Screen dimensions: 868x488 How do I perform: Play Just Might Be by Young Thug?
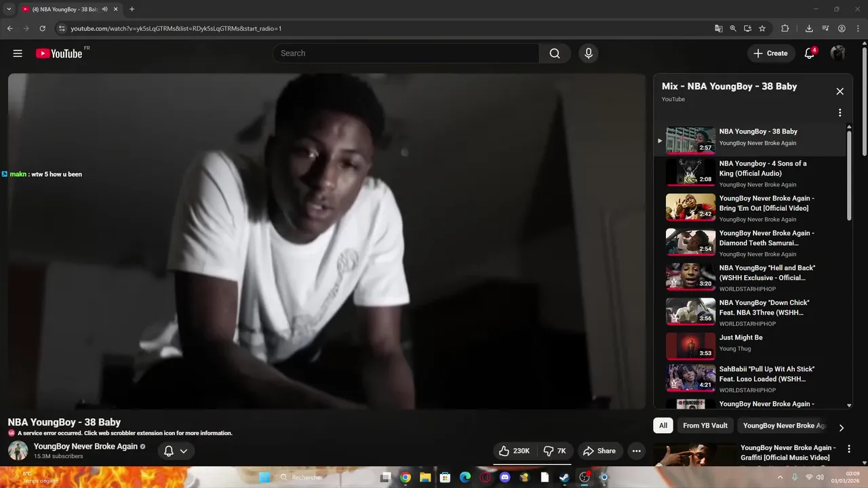[x=751, y=345]
